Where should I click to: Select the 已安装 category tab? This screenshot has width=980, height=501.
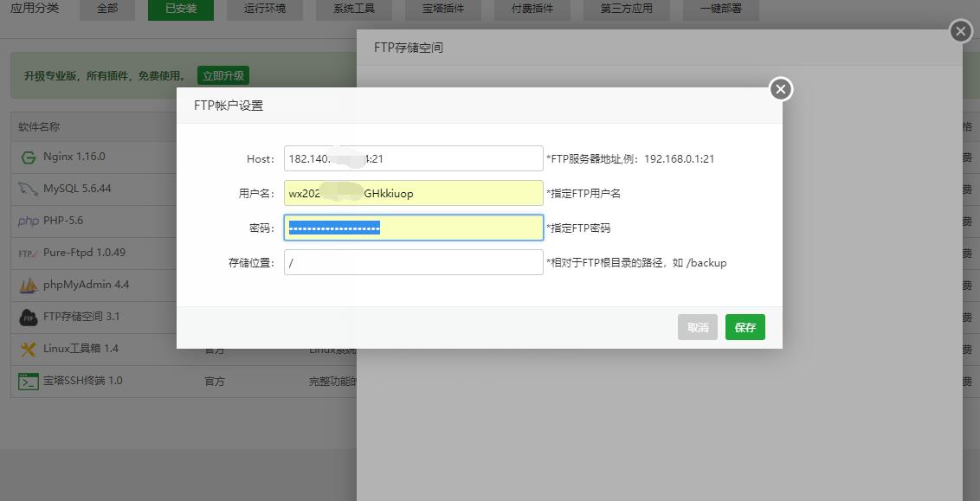coord(180,10)
